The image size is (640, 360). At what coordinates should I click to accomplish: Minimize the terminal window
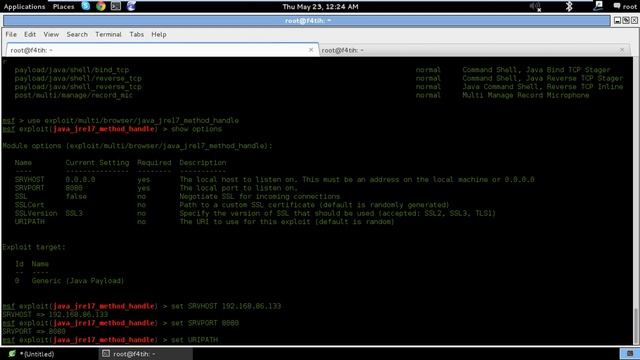[x=618, y=20]
